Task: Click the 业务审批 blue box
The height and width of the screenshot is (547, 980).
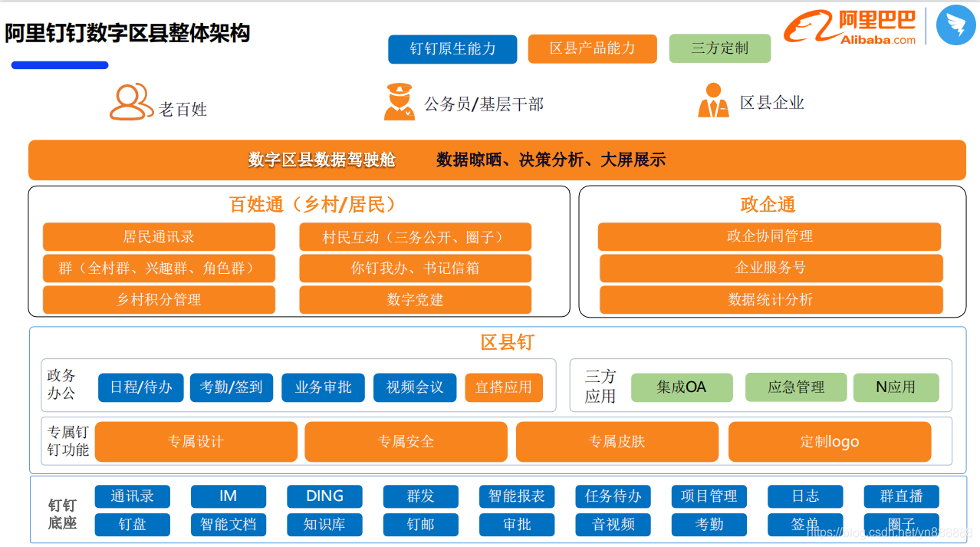Action: pyautogui.click(x=322, y=387)
